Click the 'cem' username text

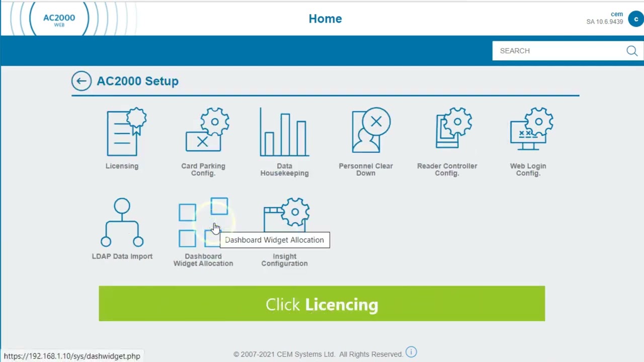click(x=617, y=14)
